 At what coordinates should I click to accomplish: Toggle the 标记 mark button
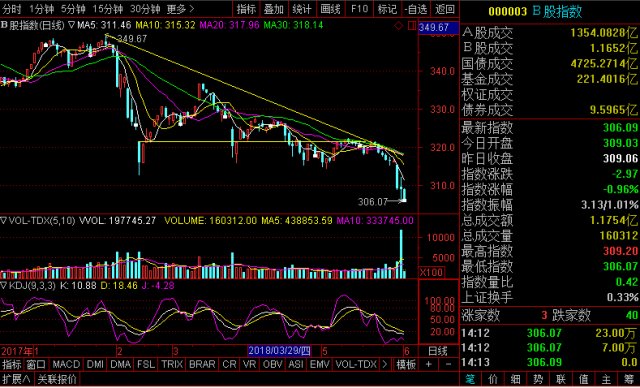387,9
